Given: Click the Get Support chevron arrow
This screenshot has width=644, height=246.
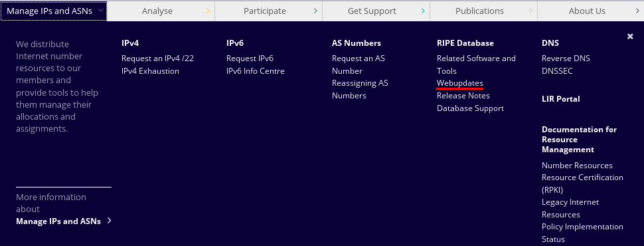Looking at the screenshot, I should 423,11.
